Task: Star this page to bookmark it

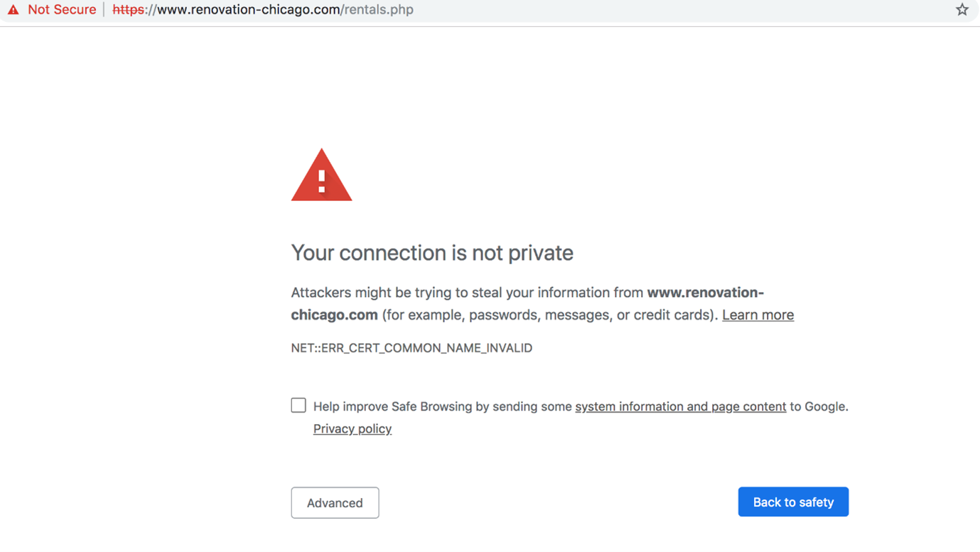Action: (962, 9)
